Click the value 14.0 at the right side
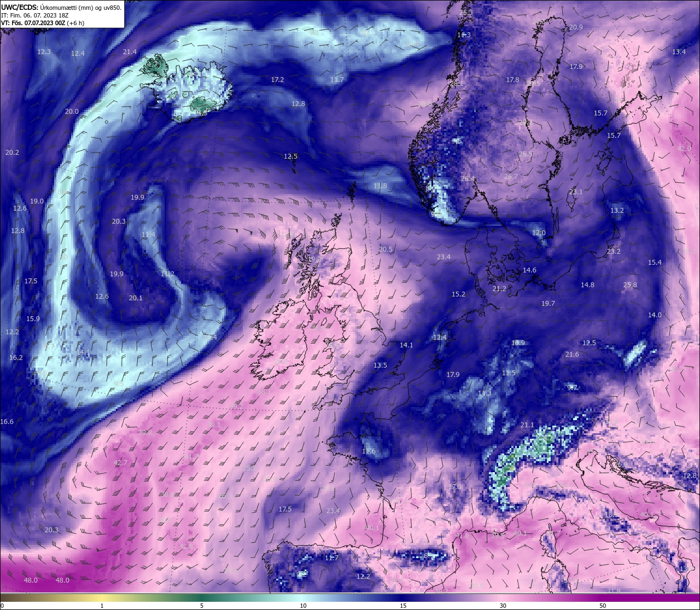Screen dimensions: 700x610 655,315
